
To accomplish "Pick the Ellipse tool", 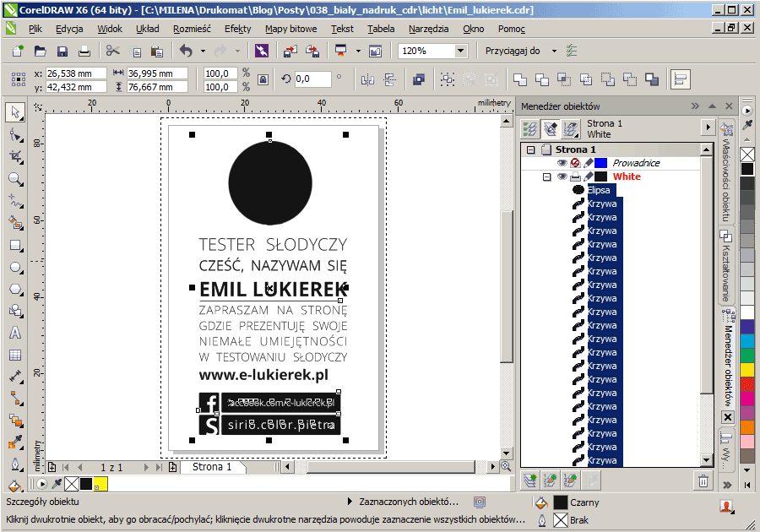I will pos(15,268).
